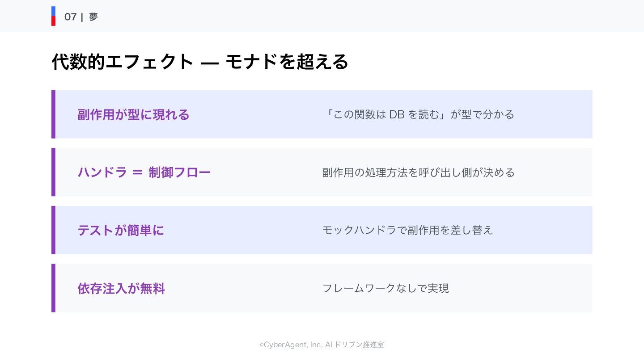Click the blue segment of the header accent bar
Image resolution: width=644 pixels, height=362 pixels.
coord(53,11)
